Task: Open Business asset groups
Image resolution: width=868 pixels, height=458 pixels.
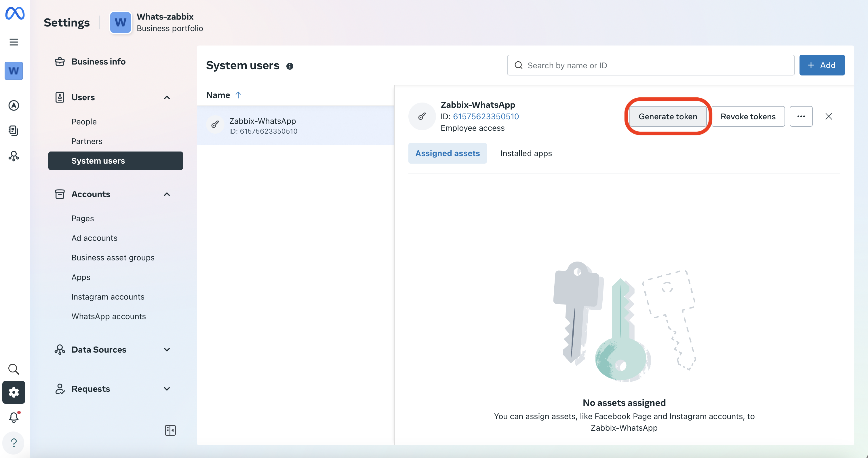Action: 113,258
